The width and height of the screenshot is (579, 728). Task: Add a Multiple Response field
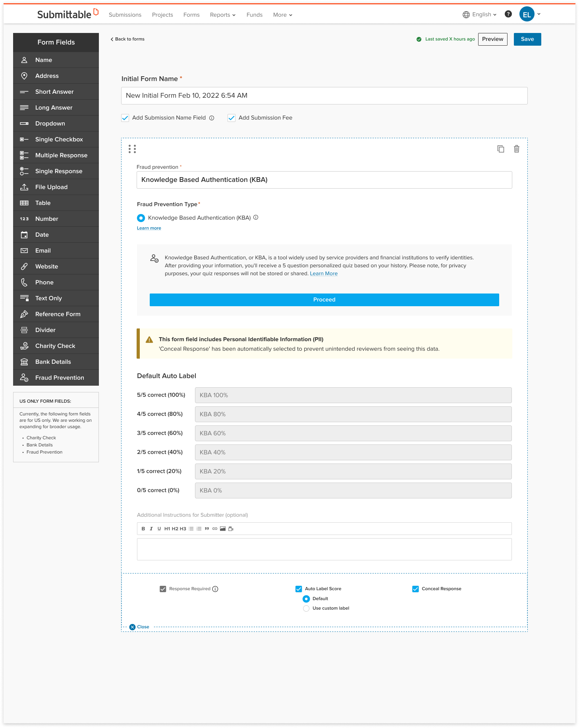pyautogui.click(x=56, y=155)
